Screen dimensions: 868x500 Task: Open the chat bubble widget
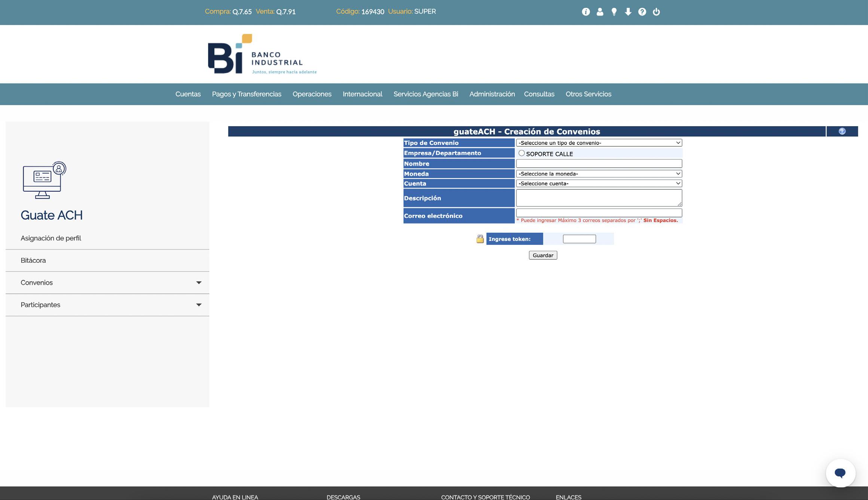[840, 473]
